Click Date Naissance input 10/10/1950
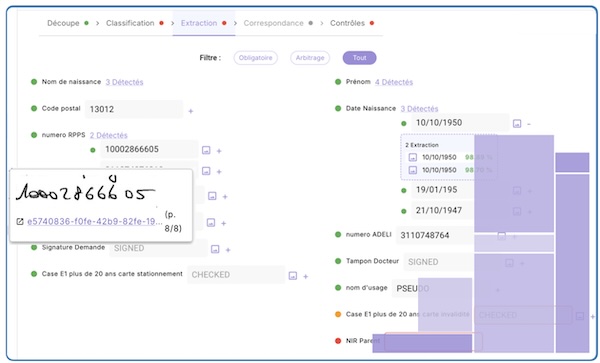The image size is (600, 363). pyautogui.click(x=460, y=123)
